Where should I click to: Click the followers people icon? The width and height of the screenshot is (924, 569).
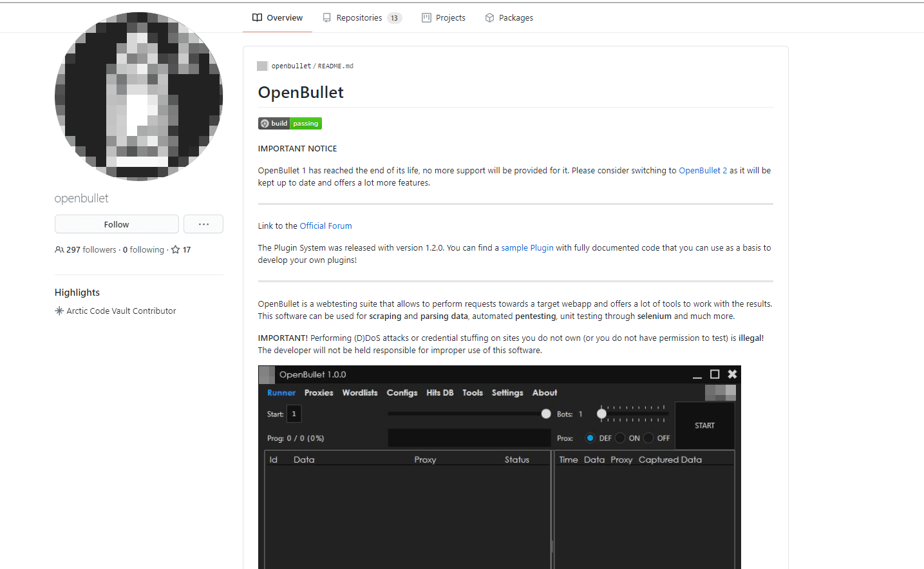pos(59,250)
